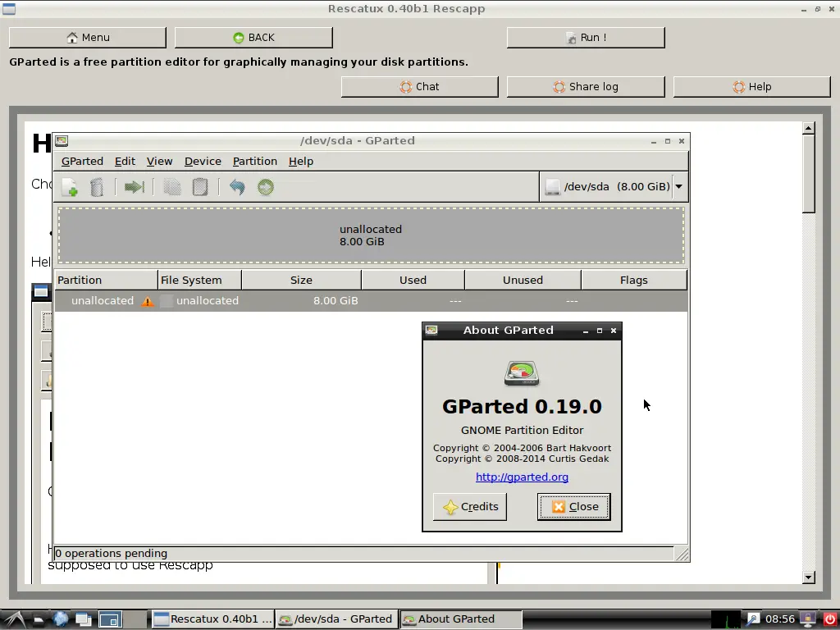Close the About GParted dialog via Close button

click(x=573, y=507)
